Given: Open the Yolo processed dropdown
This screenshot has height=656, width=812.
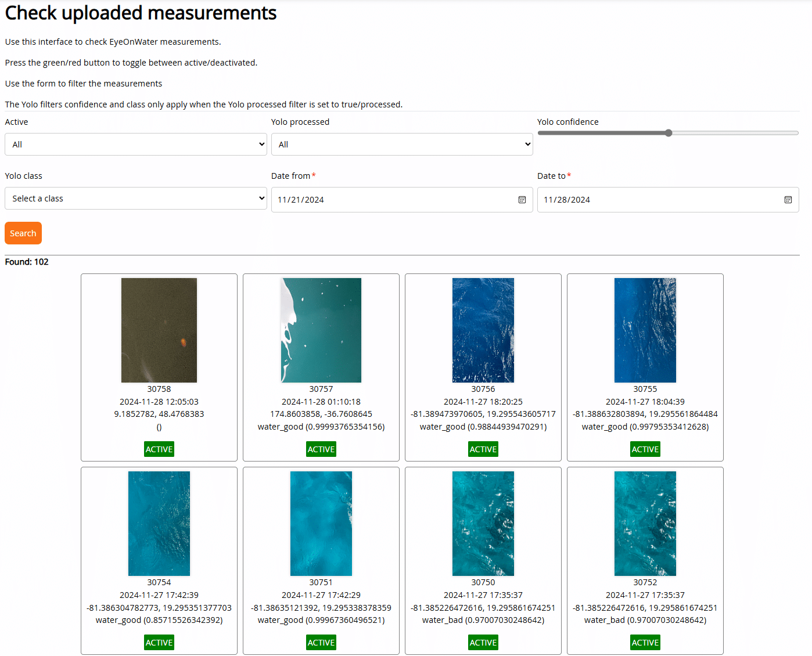Looking at the screenshot, I should 402,145.
